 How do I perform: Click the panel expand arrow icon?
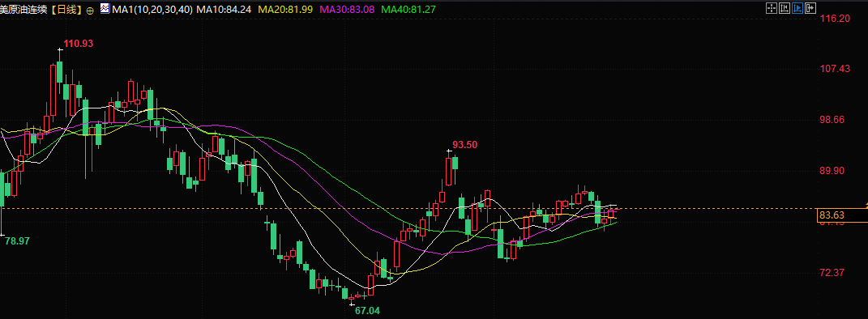point(810,8)
